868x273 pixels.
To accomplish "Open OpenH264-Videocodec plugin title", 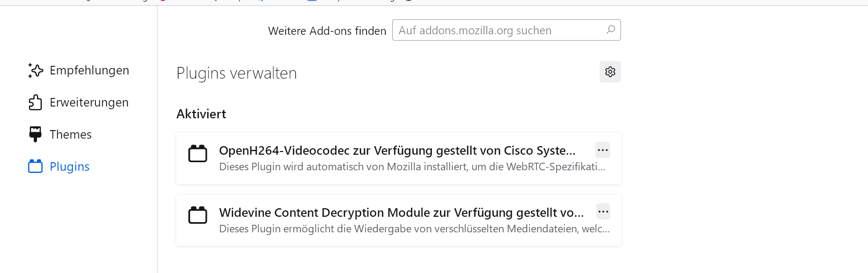I will point(397,150).
